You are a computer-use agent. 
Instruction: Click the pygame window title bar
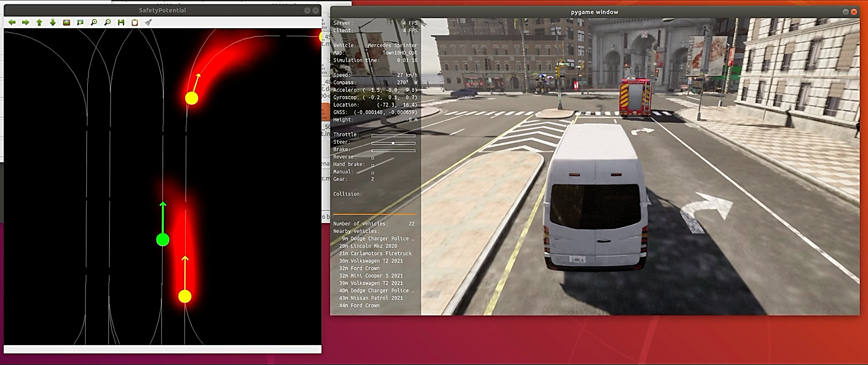595,12
